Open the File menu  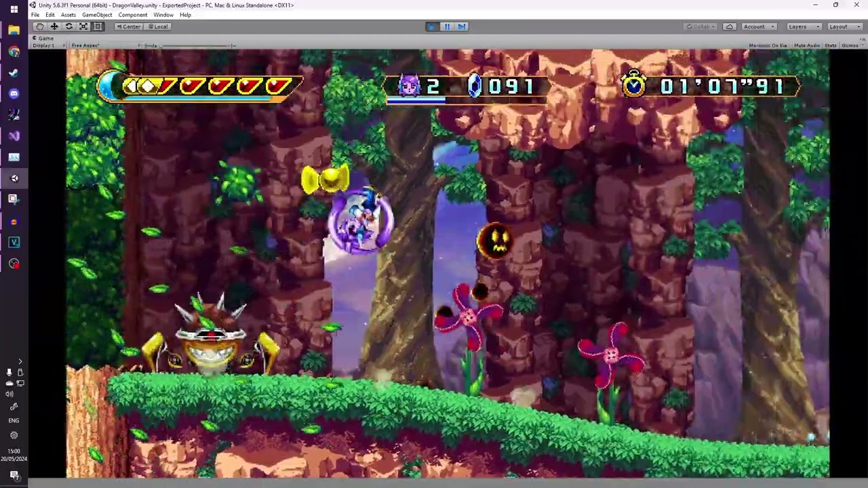point(35,15)
